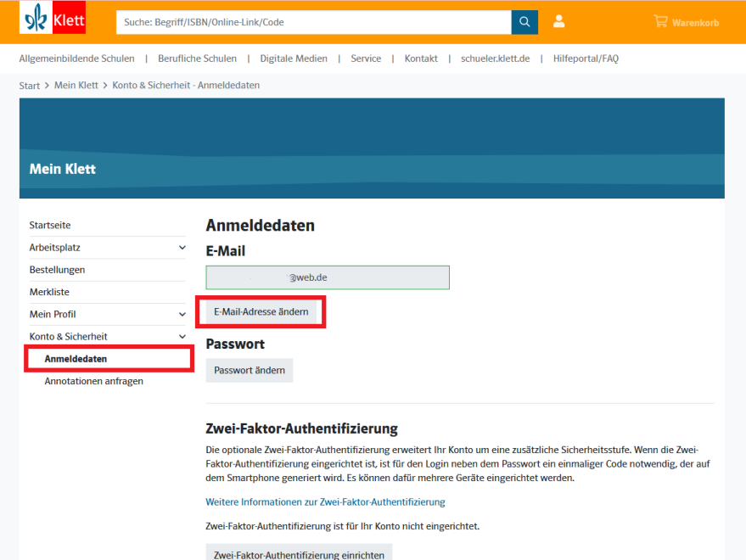Collapse the Konto & Sicherheit section
746x560 pixels.
[x=182, y=337]
